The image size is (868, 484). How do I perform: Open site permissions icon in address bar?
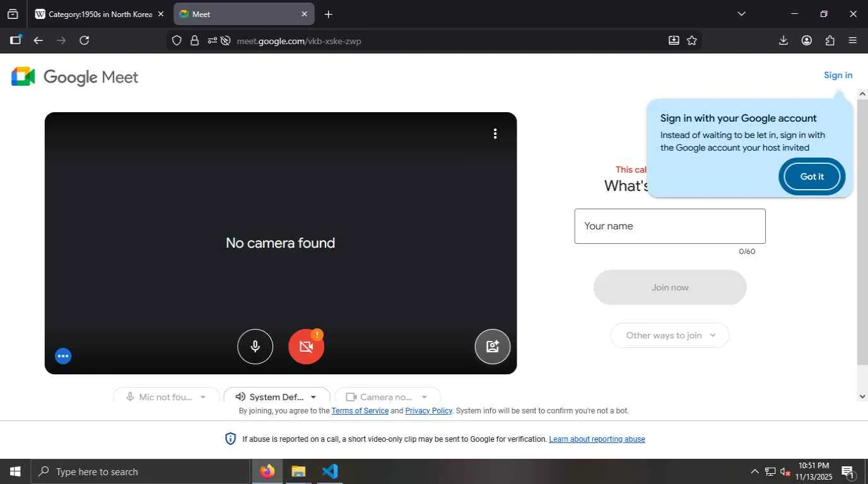(x=212, y=40)
